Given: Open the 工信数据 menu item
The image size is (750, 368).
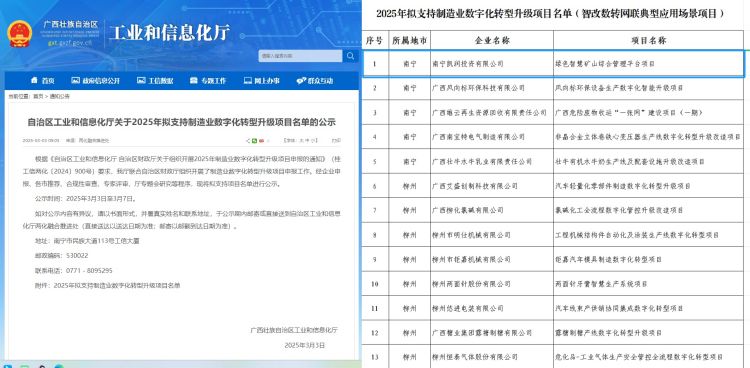Looking at the screenshot, I should coord(155,81).
